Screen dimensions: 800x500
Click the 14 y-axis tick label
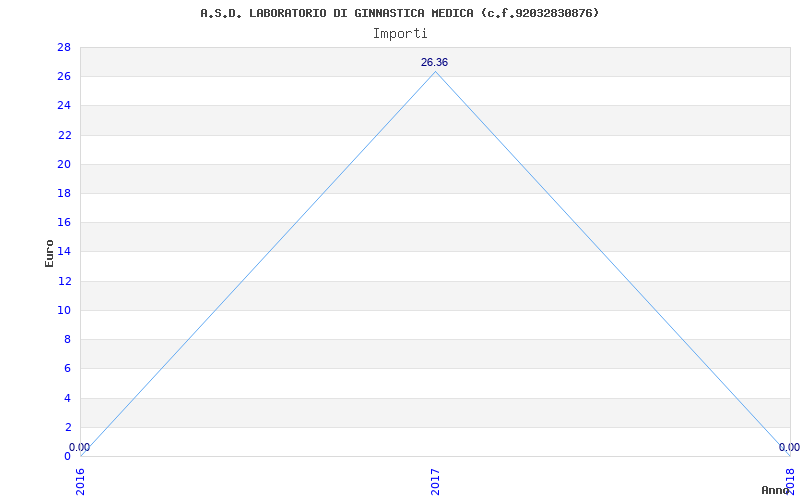click(64, 252)
